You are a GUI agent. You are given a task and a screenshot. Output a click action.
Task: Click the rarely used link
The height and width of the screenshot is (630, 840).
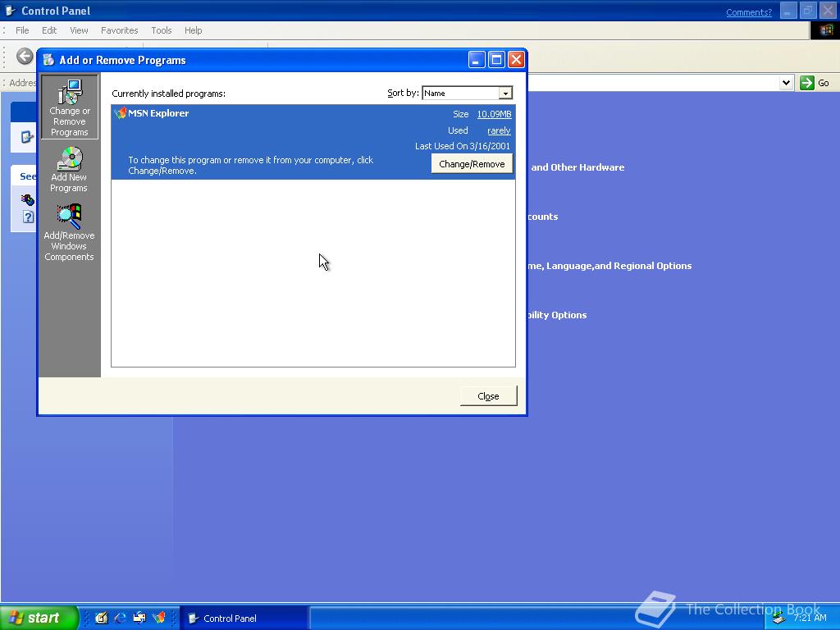(x=499, y=130)
